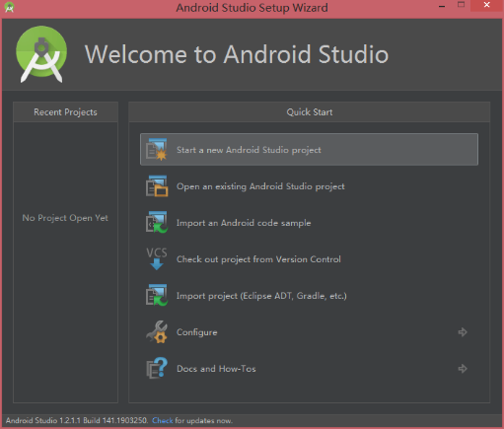Click the import Android code sample icon
The height and width of the screenshot is (429, 504).
(157, 223)
